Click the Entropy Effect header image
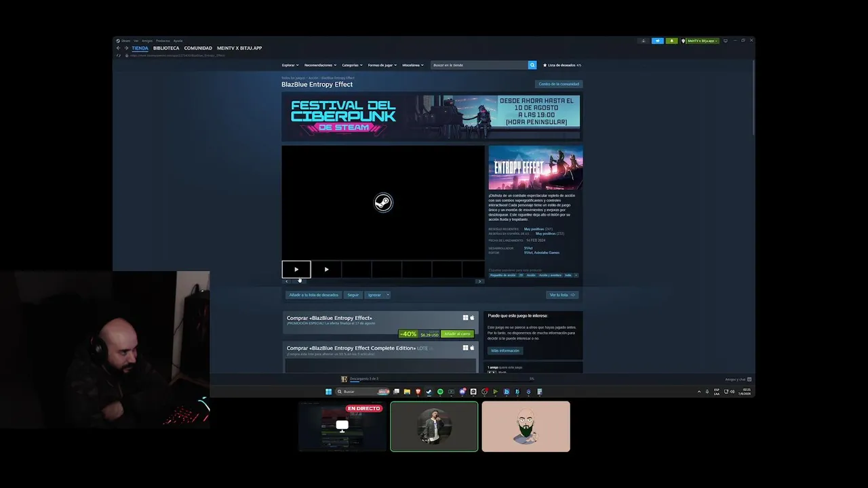 [536, 167]
